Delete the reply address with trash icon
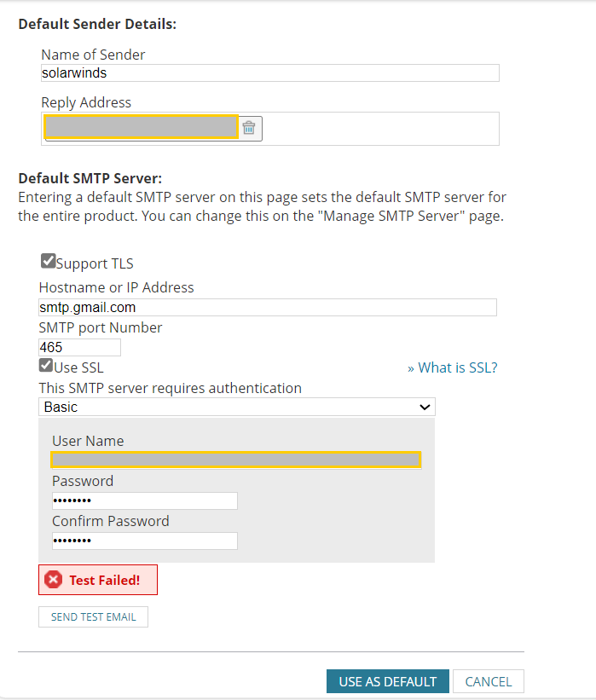 coord(249,128)
